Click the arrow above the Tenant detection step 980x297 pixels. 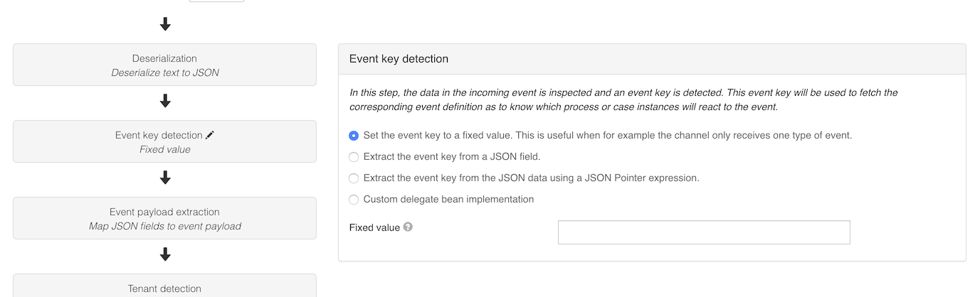pos(165,254)
